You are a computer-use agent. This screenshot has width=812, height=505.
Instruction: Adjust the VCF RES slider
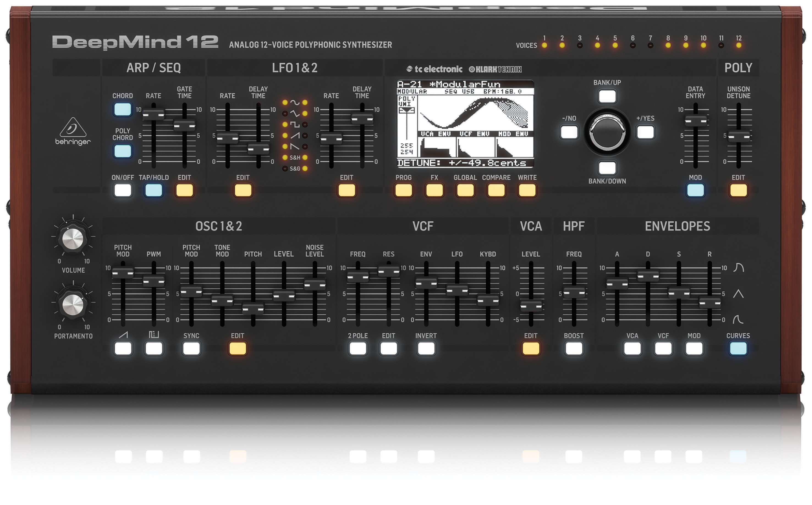[389, 271]
